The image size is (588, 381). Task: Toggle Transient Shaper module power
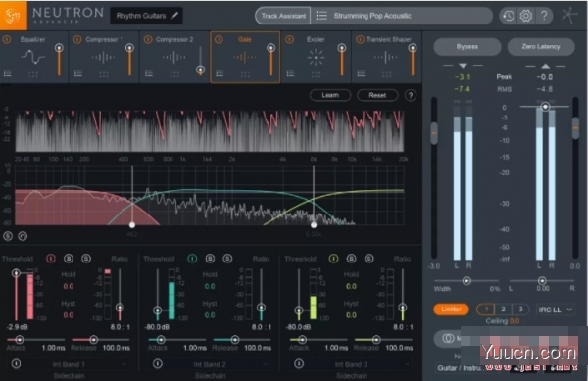(x=360, y=39)
